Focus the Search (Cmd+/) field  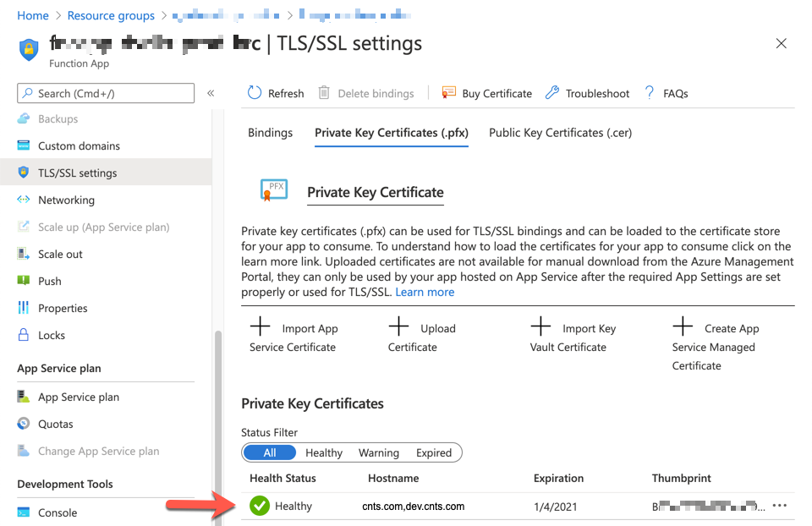click(x=106, y=93)
